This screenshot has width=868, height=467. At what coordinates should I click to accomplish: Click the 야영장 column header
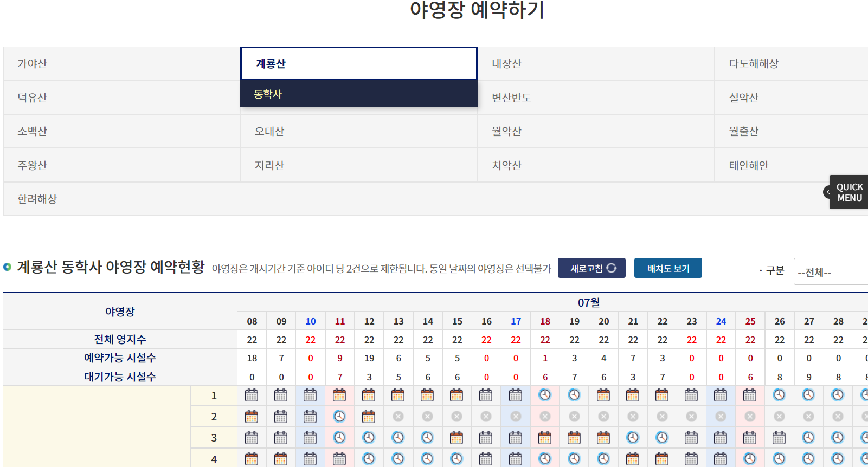(120, 312)
